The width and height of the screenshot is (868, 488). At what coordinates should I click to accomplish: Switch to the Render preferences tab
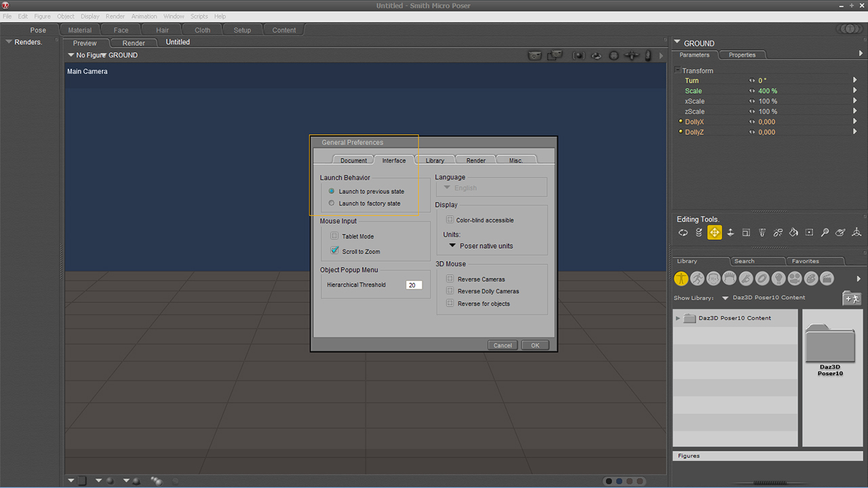coord(475,161)
